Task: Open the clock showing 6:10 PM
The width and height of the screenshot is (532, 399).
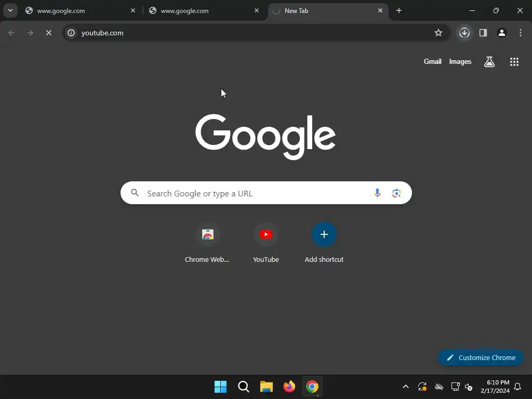Action: 495,387
